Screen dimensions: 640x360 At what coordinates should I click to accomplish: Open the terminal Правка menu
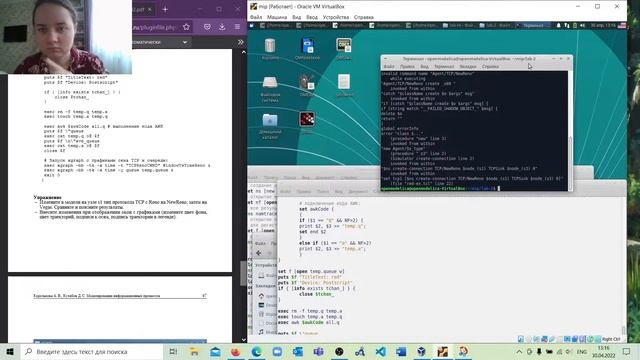click(x=407, y=66)
